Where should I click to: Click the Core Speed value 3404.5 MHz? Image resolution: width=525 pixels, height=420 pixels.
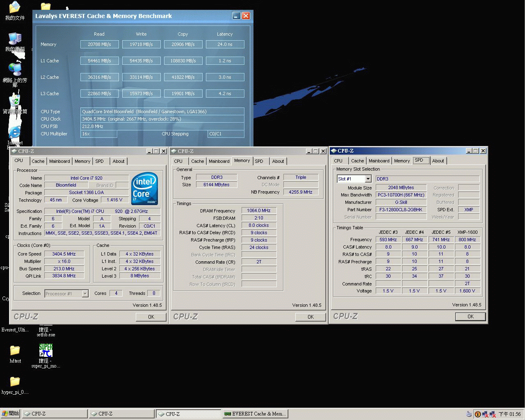coord(64,254)
